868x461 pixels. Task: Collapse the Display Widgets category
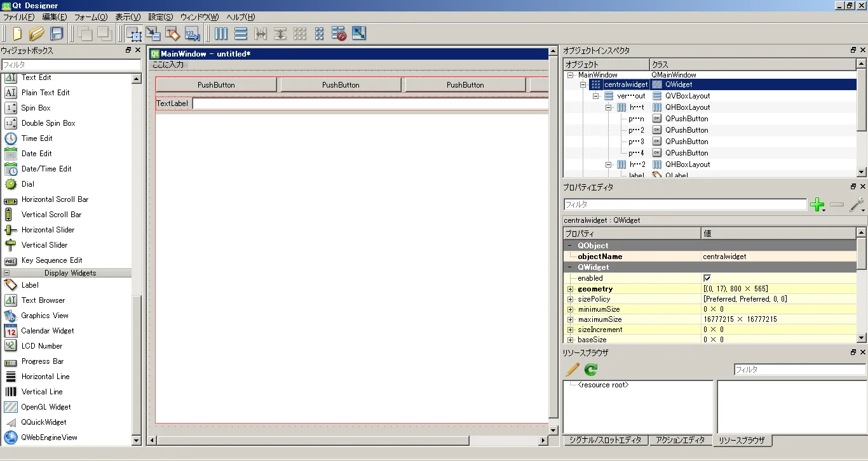pyautogui.click(x=7, y=273)
